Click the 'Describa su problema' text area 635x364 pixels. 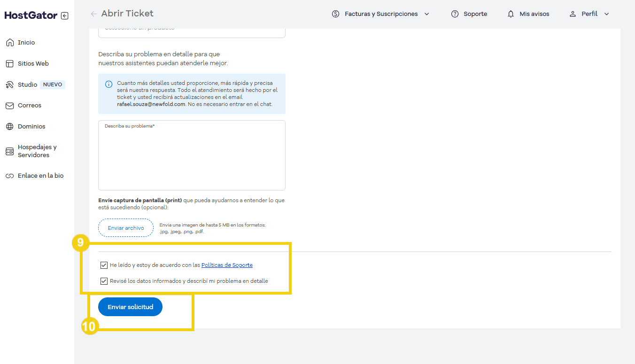pyautogui.click(x=192, y=157)
